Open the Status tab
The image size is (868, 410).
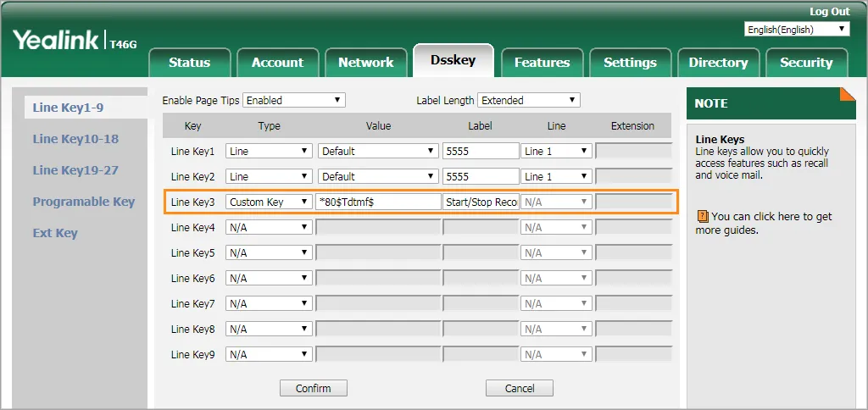click(x=189, y=63)
